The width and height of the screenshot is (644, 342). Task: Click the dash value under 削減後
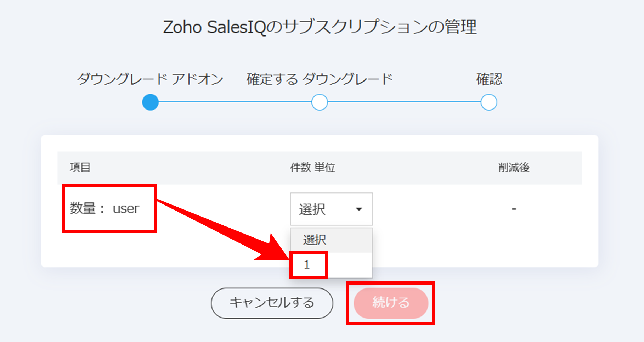514,209
